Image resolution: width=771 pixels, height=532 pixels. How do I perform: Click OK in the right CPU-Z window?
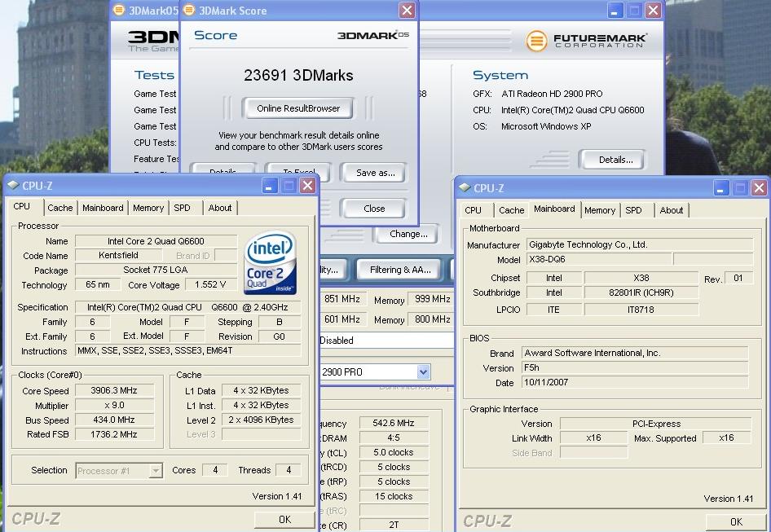tap(736, 521)
